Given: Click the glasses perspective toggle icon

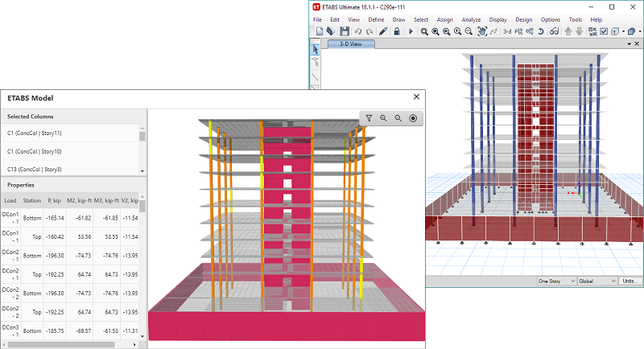Looking at the screenshot, I should coord(554,31).
